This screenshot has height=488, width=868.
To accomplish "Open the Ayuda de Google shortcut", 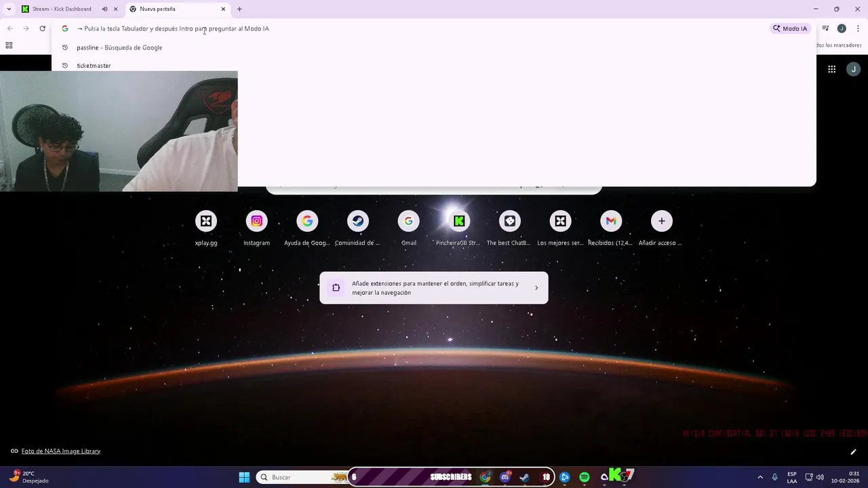I will pyautogui.click(x=307, y=228).
